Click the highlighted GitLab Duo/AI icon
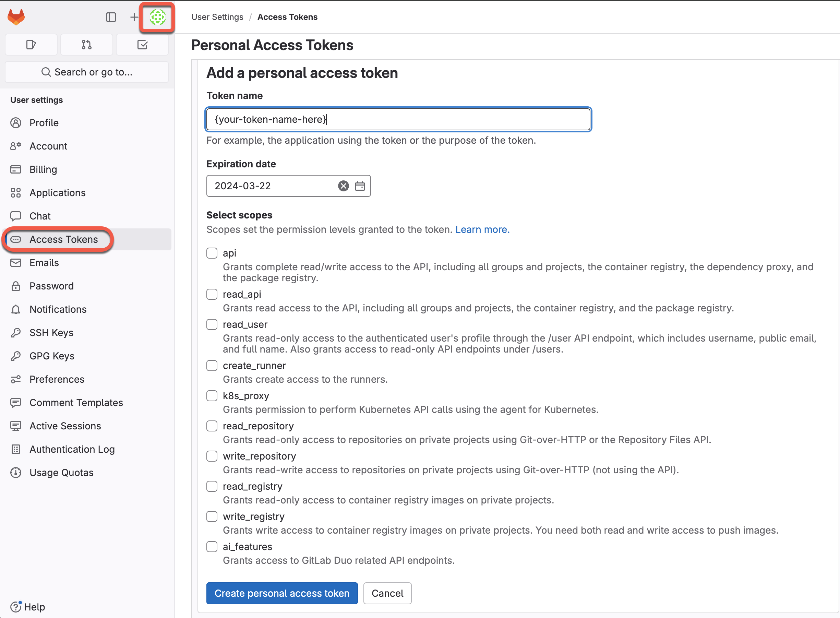 [x=158, y=17]
